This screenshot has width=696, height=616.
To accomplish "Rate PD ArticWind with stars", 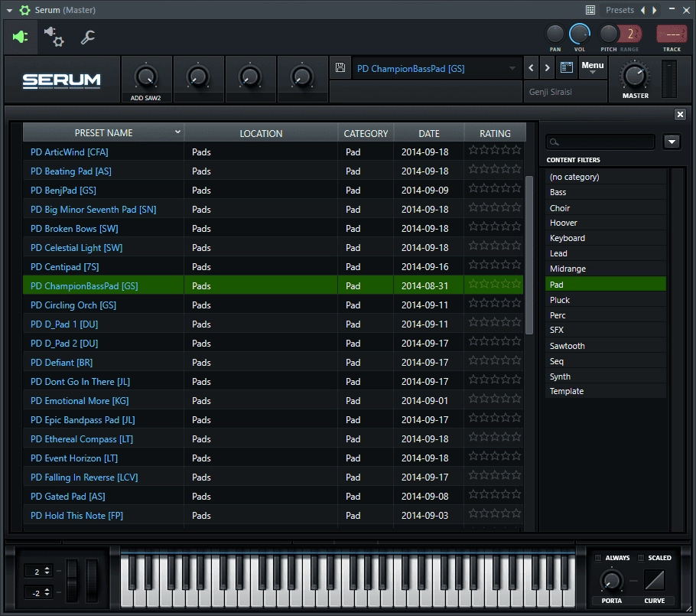I will (x=495, y=150).
